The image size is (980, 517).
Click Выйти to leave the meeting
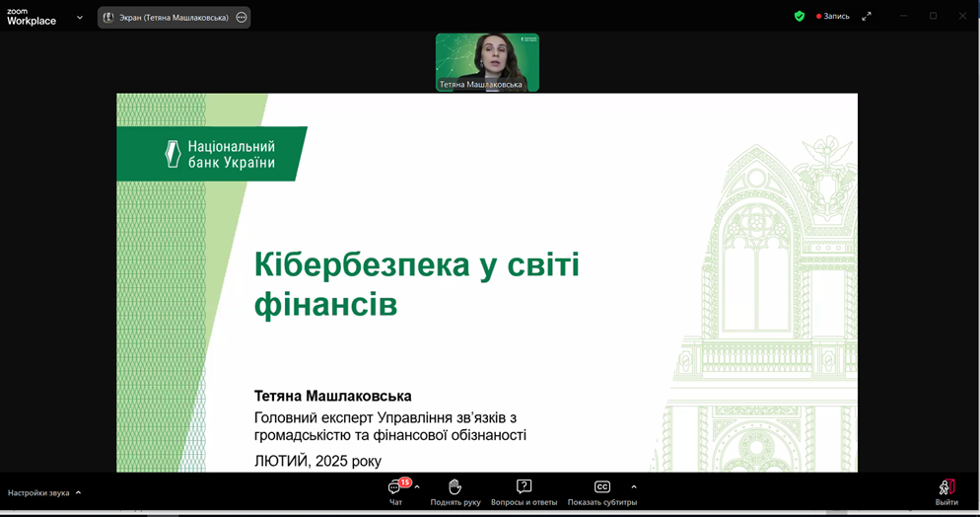pyautogui.click(x=946, y=492)
